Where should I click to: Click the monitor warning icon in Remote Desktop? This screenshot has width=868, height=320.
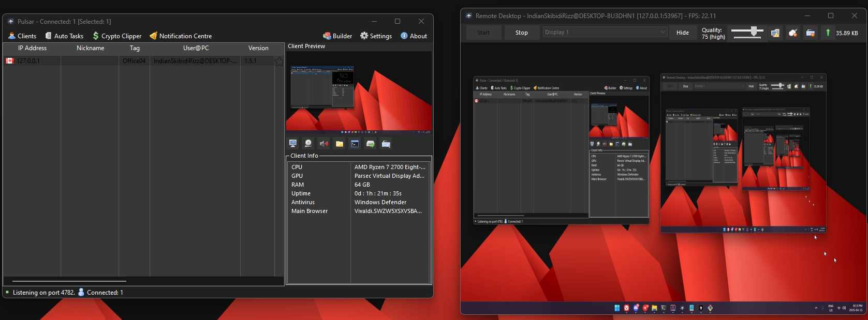[x=775, y=33]
